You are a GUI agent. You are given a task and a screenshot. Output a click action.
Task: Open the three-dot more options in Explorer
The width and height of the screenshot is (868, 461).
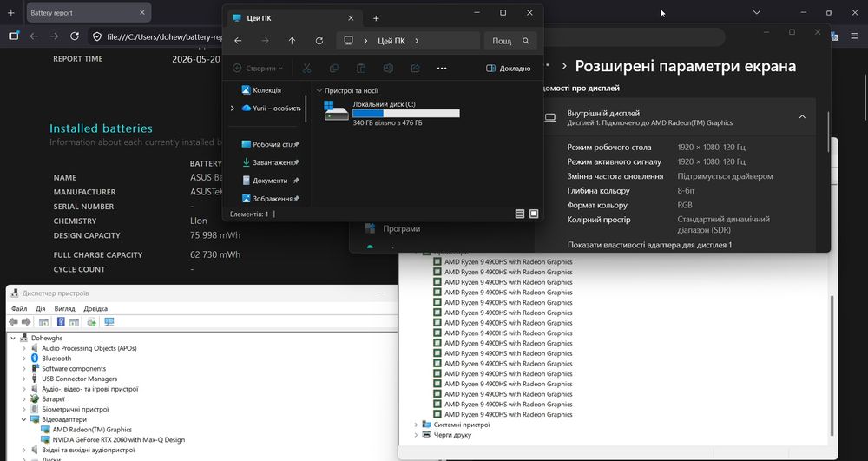442,68
